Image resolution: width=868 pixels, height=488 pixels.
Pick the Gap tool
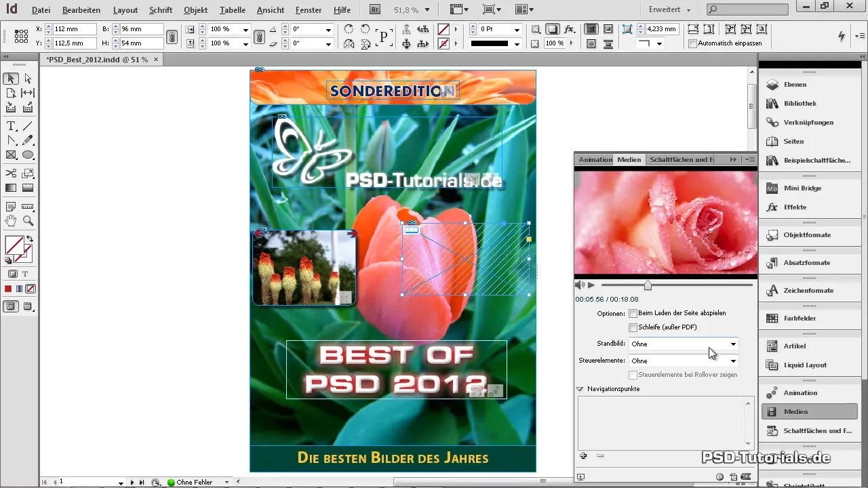(28, 93)
